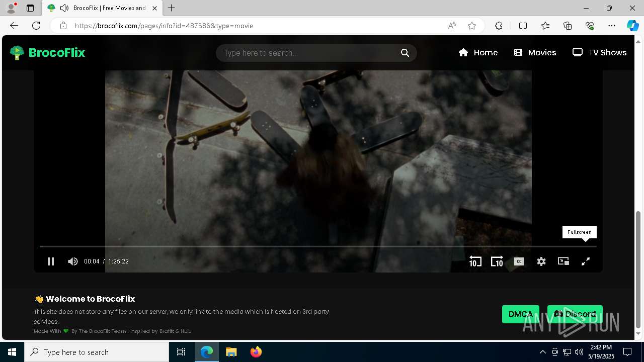Enter fullscreen video mode

coord(586,261)
